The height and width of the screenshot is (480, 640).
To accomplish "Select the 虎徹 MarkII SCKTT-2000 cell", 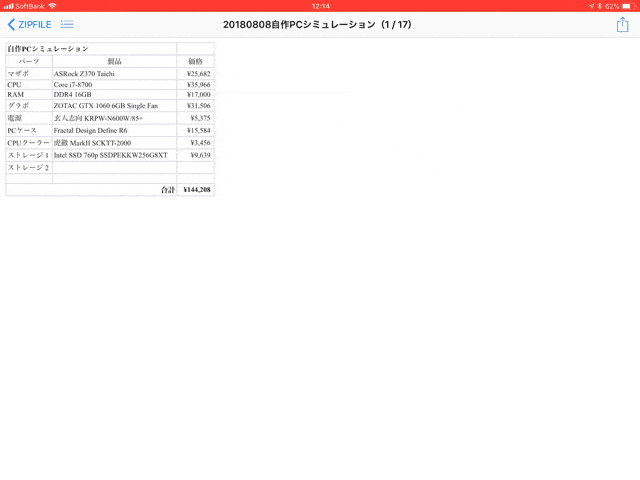I will [115, 143].
